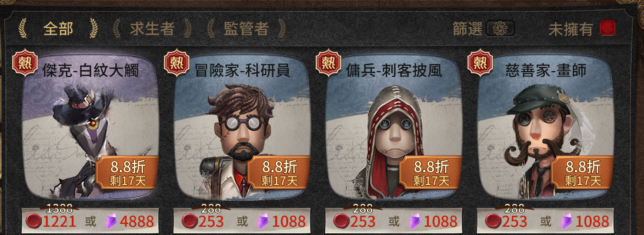
Task: Open the 慈善家-畫師 costume card
Action: click(545, 126)
